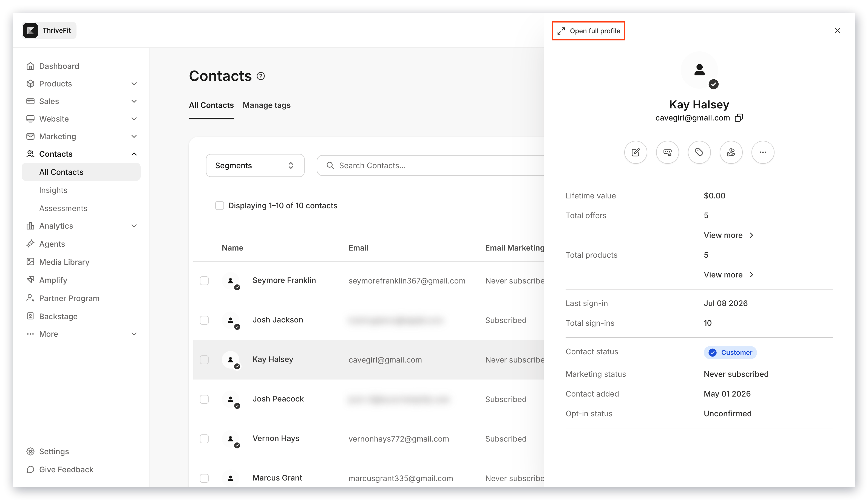Click the Media Library image icon
This screenshot has height=500, width=868.
30,262
